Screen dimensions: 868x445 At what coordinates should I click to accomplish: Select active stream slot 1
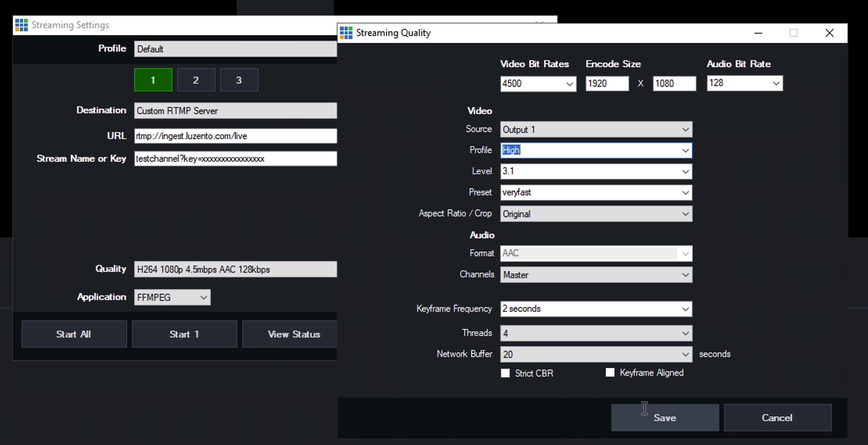[153, 80]
